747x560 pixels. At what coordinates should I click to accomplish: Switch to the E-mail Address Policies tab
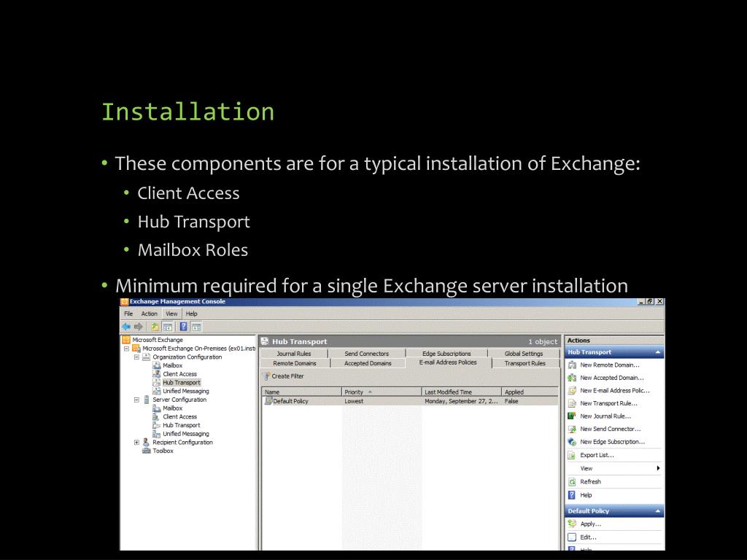(x=448, y=362)
